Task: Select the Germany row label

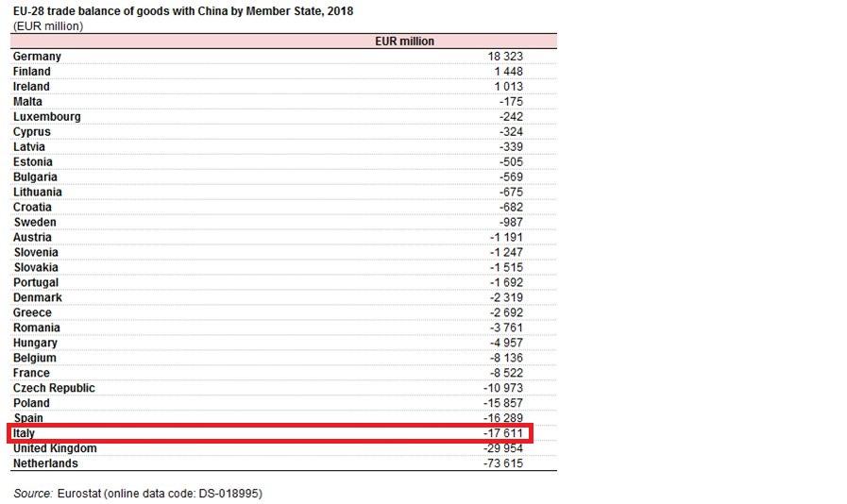Action: coord(37,57)
